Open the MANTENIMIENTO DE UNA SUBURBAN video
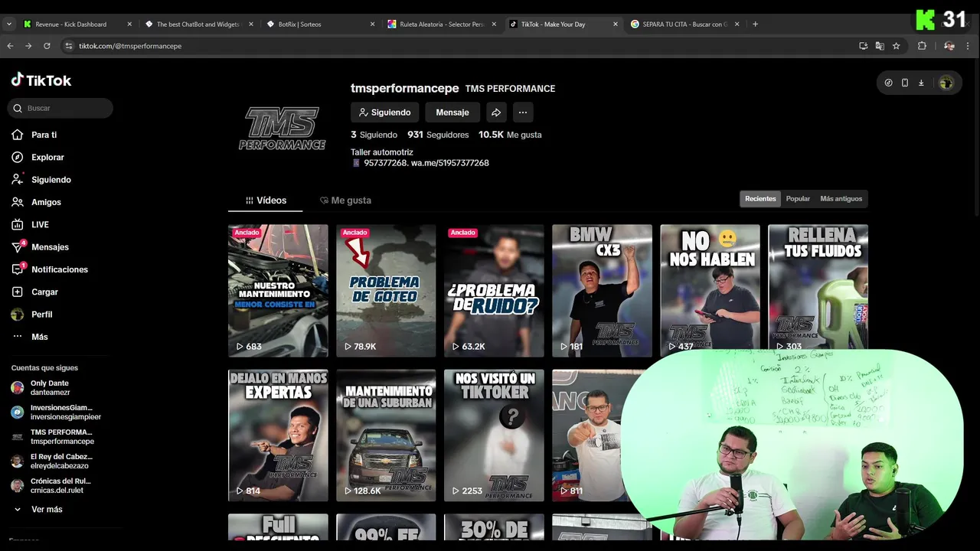 point(386,435)
